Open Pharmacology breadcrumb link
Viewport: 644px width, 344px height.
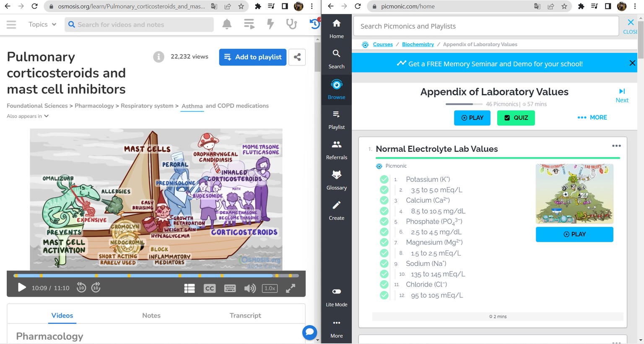[x=94, y=106]
